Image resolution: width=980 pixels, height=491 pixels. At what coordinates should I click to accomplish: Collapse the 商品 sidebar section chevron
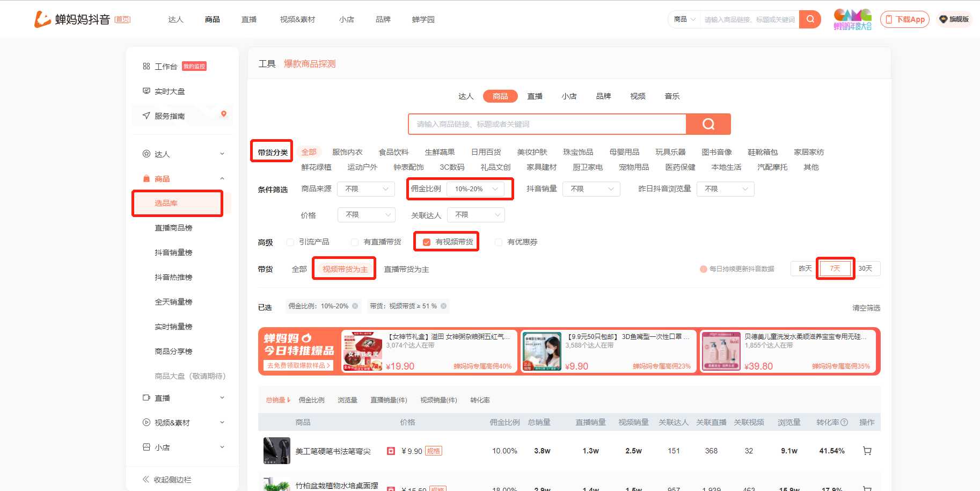click(x=222, y=178)
